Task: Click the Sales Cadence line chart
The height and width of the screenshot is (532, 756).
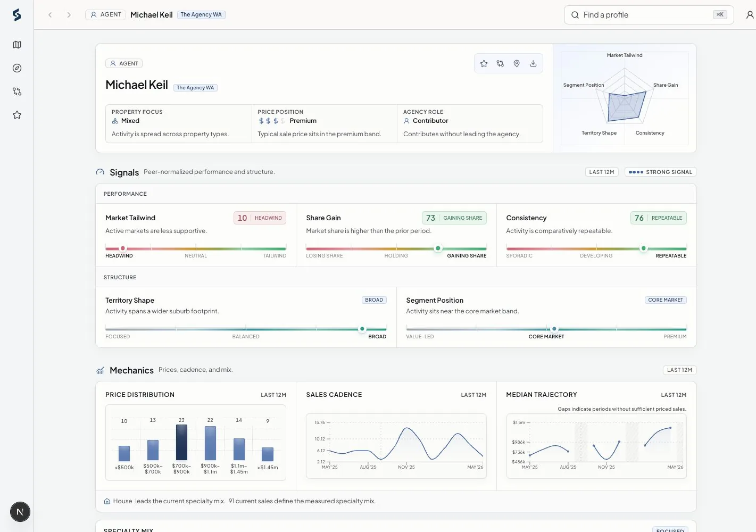Action: click(x=396, y=446)
